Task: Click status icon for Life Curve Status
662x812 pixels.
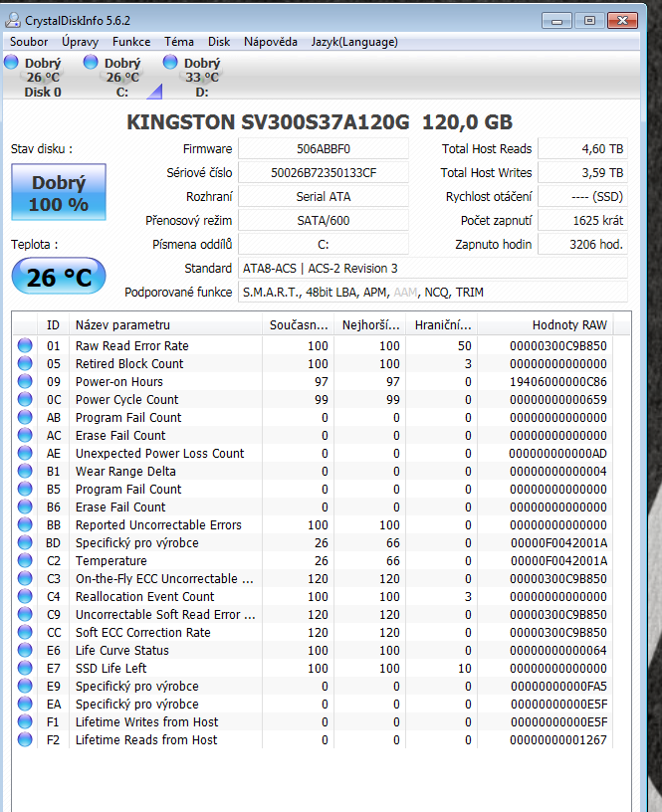Action: click(x=25, y=650)
